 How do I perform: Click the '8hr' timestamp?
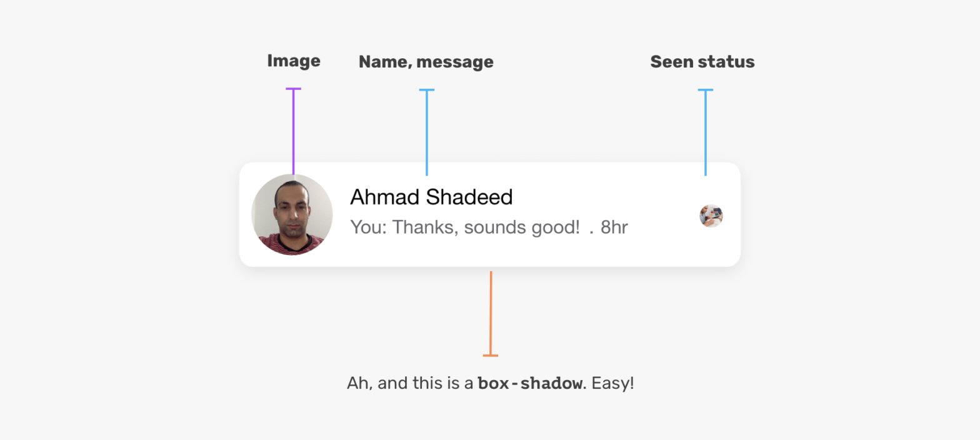coord(614,227)
